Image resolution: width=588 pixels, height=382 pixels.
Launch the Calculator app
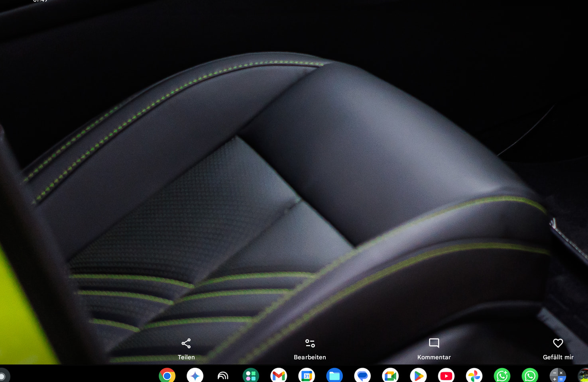pyautogui.click(x=558, y=376)
